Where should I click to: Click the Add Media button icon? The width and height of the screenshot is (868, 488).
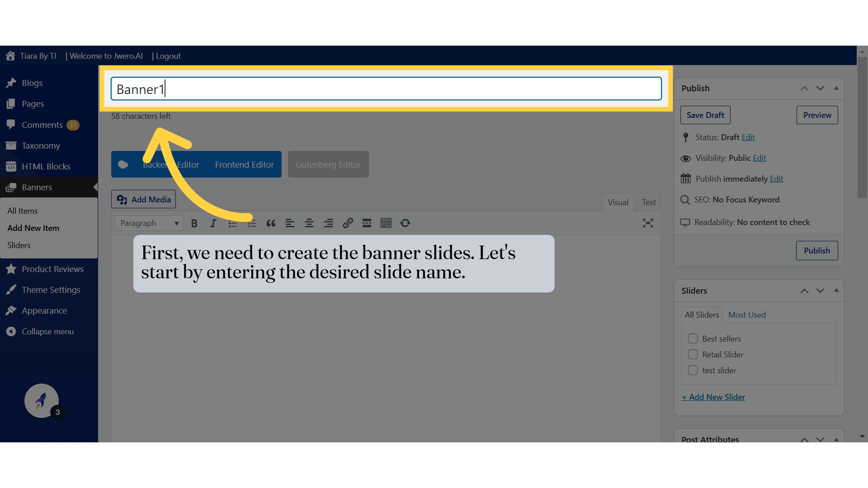(x=122, y=199)
